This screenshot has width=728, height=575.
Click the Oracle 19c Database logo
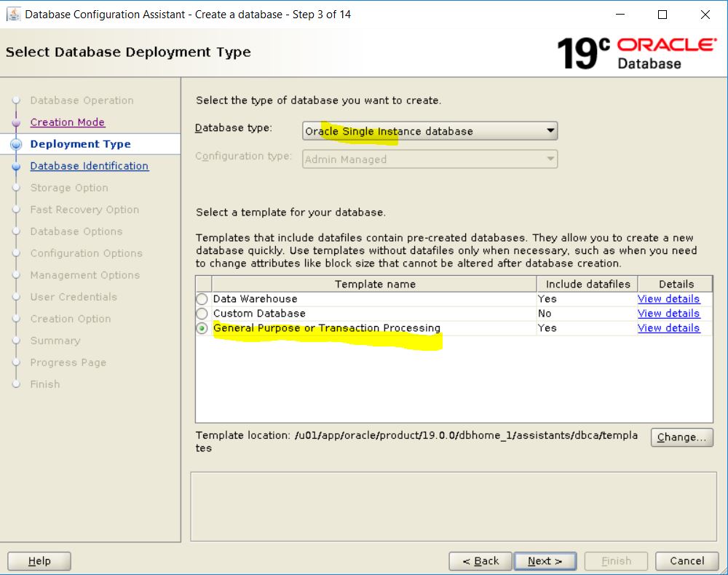[x=636, y=52]
